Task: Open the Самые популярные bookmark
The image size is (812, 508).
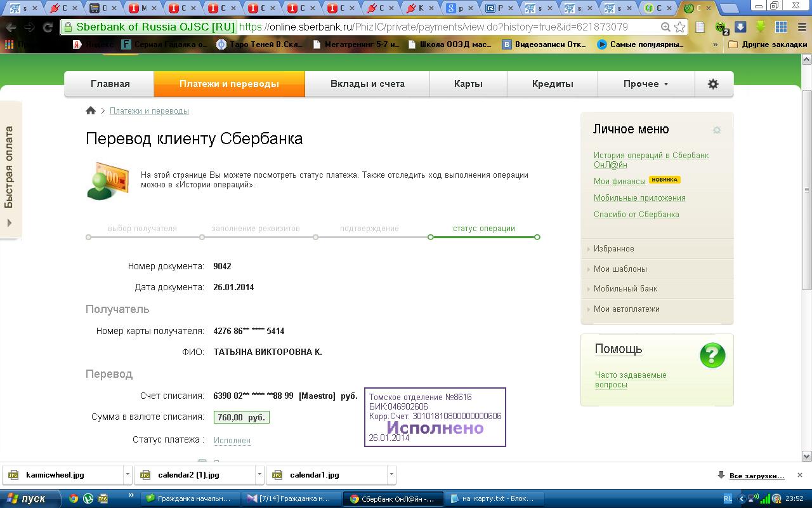Action: pos(641,44)
